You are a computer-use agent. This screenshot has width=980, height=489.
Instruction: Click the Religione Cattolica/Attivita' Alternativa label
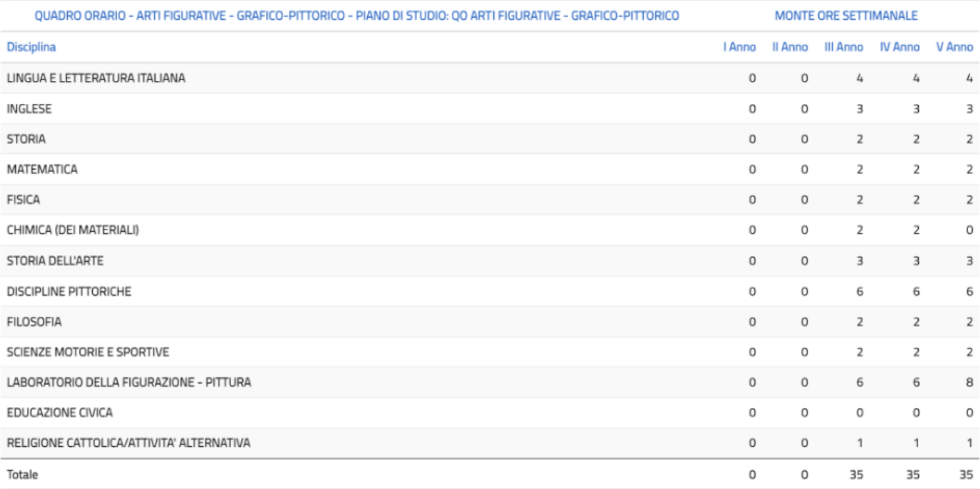pos(128,443)
